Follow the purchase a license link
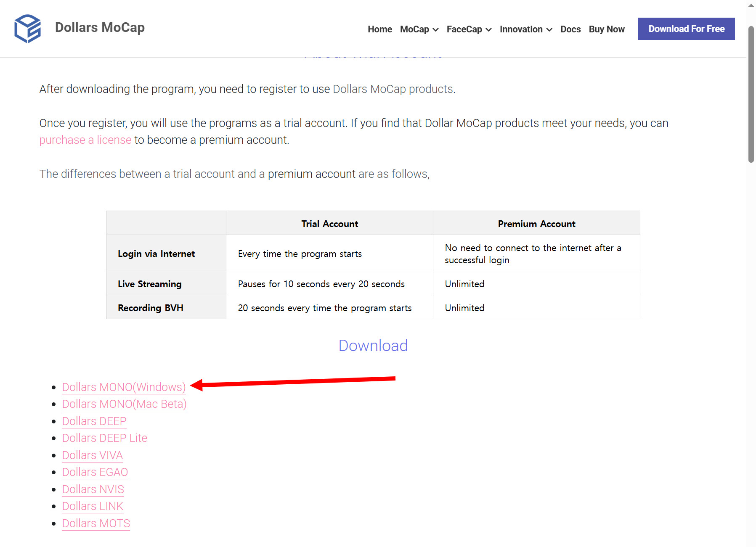The width and height of the screenshot is (756, 547). pyautogui.click(x=85, y=140)
